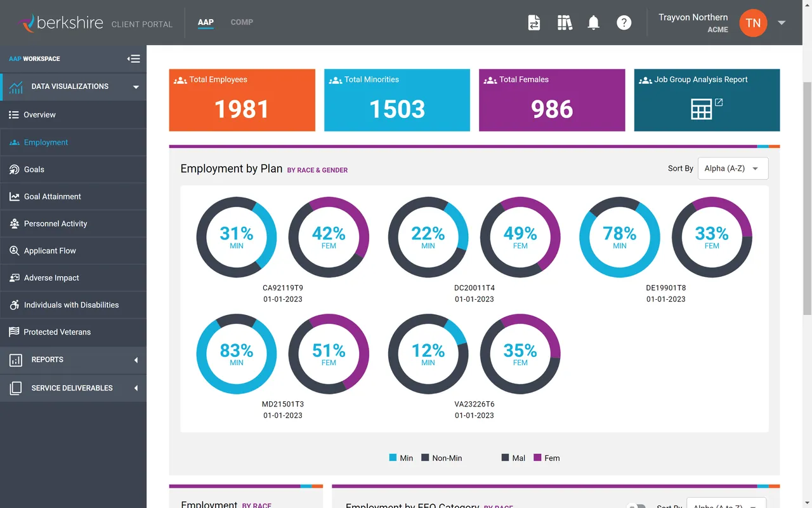Open the Overview page
812x508 pixels.
pyautogui.click(x=41, y=114)
